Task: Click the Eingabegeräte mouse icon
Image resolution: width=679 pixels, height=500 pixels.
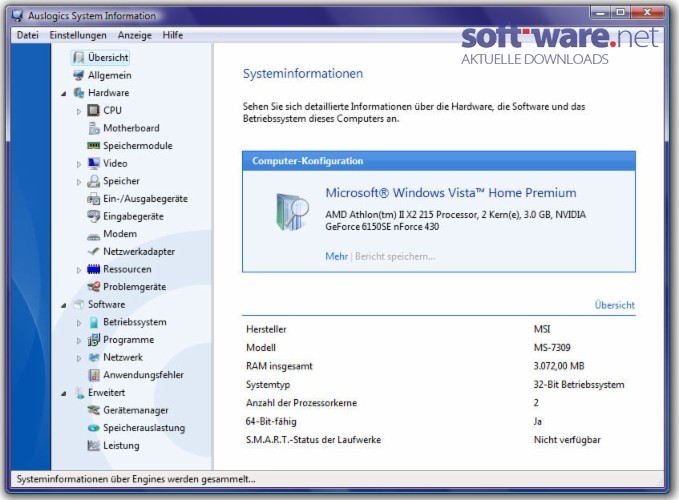Action: coord(94,216)
